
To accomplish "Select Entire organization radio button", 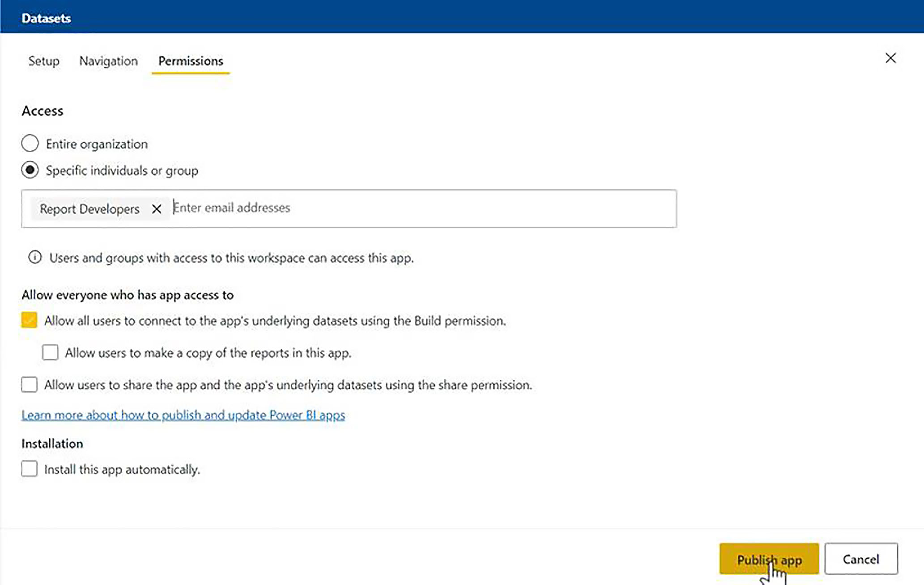I will (x=30, y=144).
